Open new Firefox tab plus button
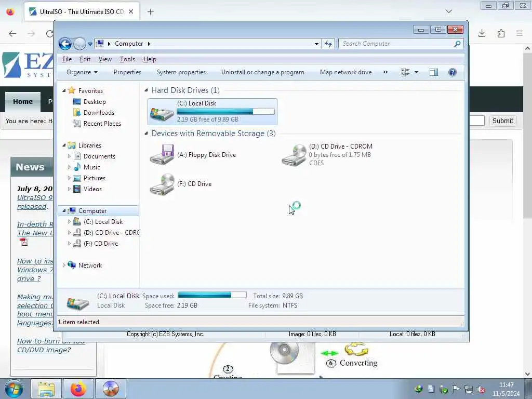The image size is (532, 399). point(150,12)
